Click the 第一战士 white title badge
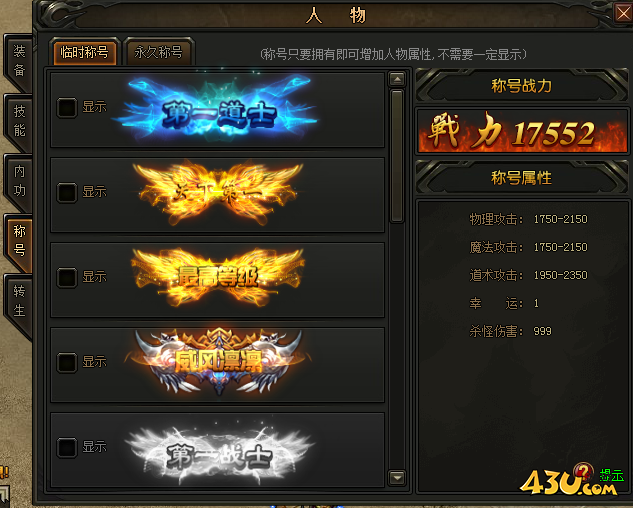Viewport: 633px width, 508px height. 218,454
